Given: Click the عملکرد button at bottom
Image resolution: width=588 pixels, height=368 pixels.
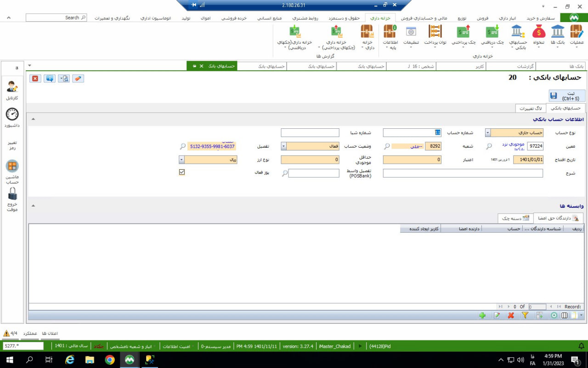Looking at the screenshot, I should pos(30,333).
